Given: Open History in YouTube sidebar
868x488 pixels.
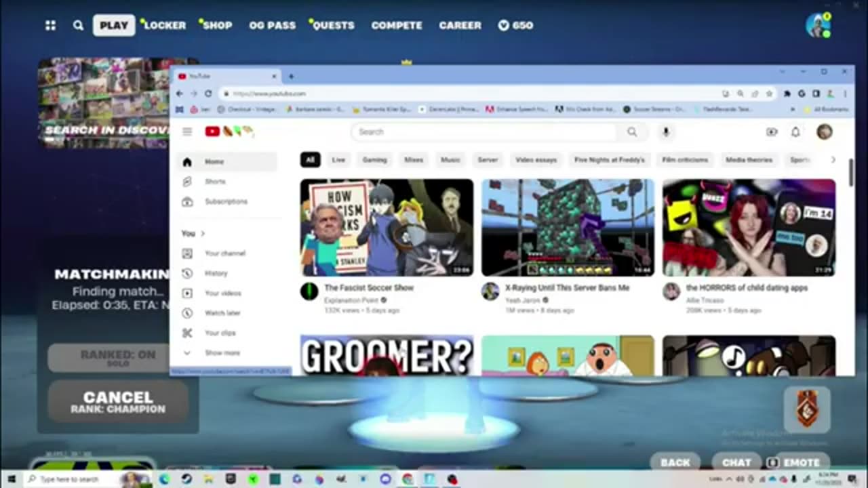Looking at the screenshot, I should point(216,273).
